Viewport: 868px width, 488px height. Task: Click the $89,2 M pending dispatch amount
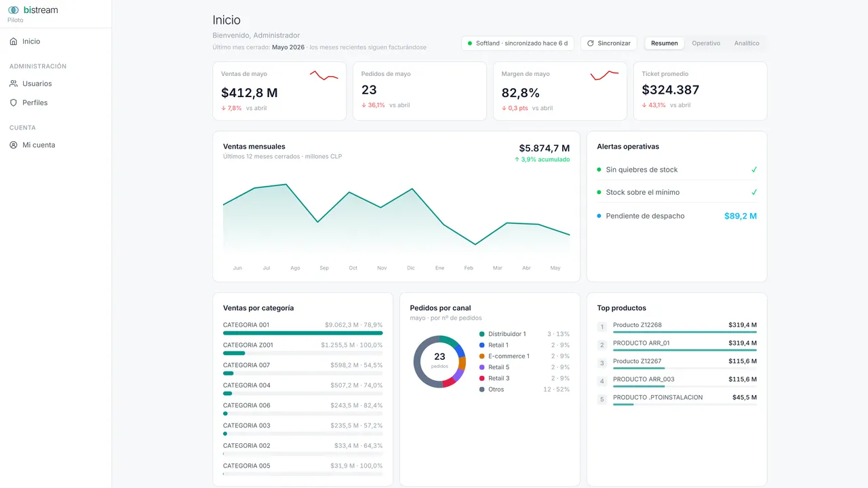click(741, 216)
